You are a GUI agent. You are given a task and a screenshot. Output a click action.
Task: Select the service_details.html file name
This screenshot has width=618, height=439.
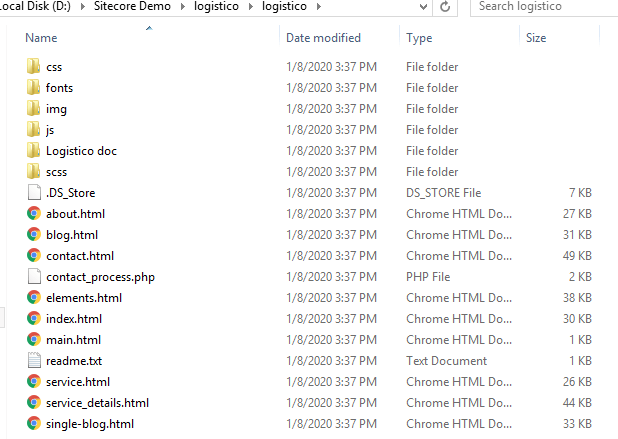click(97, 403)
